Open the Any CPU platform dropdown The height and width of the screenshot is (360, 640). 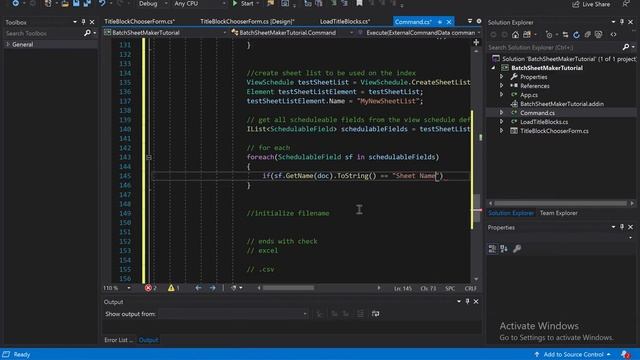199,3
